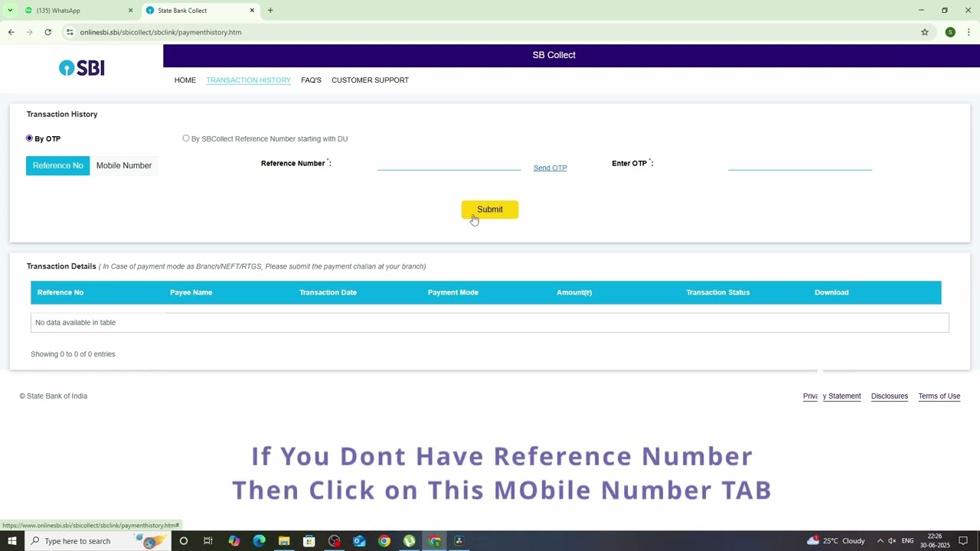This screenshot has height=551, width=980.
Task: Open Microsoft Edge from the taskbar
Action: (x=259, y=541)
